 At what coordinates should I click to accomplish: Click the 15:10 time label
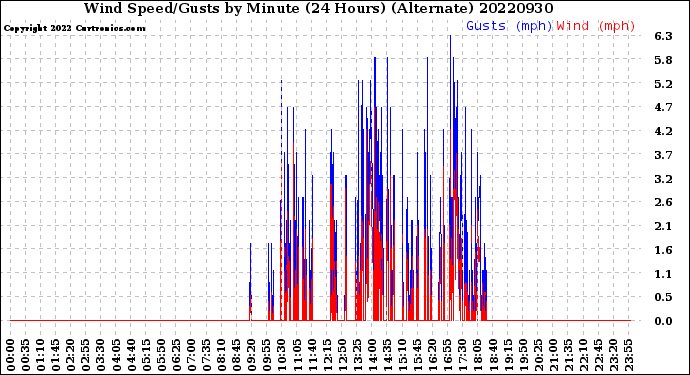click(402, 355)
